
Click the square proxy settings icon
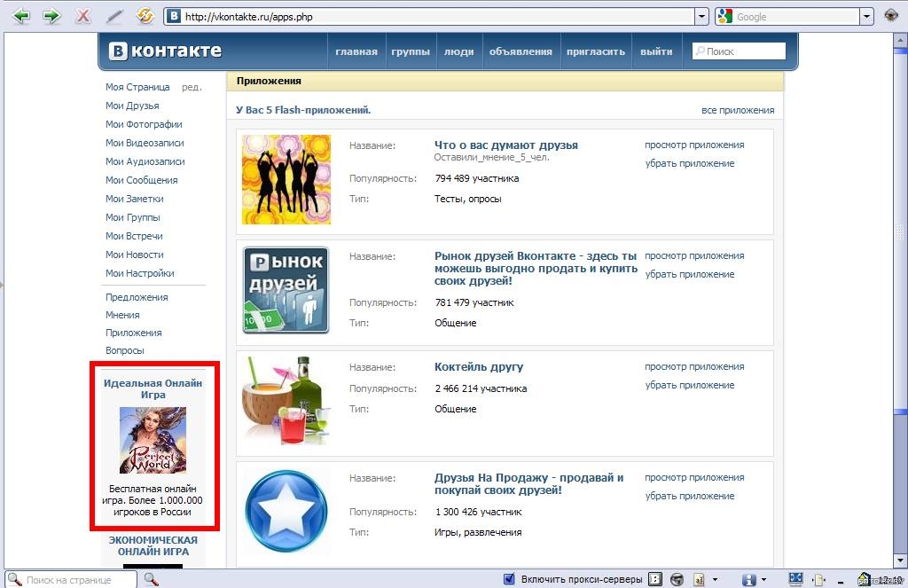tap(655, 579)
